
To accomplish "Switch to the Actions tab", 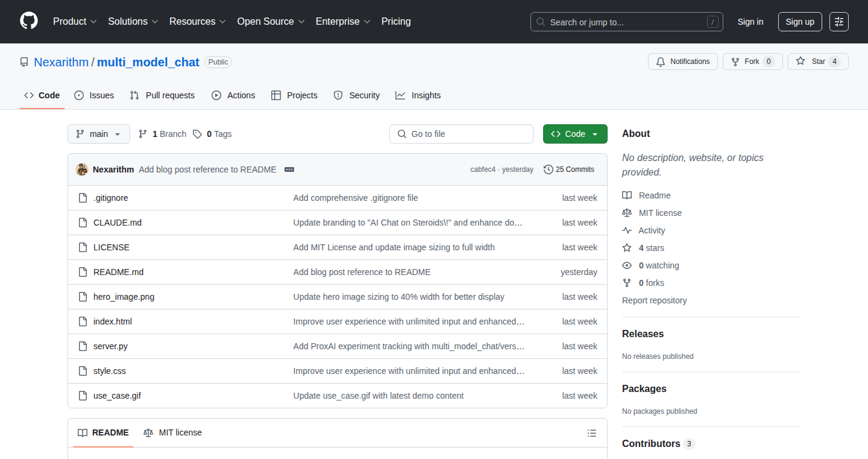I will click(x=233, y=95).
